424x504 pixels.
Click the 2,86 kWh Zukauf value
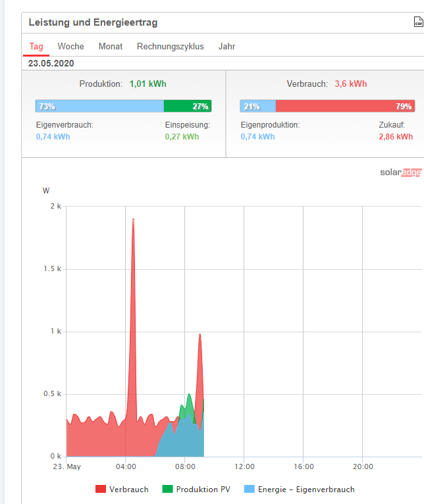click(396, 137)
